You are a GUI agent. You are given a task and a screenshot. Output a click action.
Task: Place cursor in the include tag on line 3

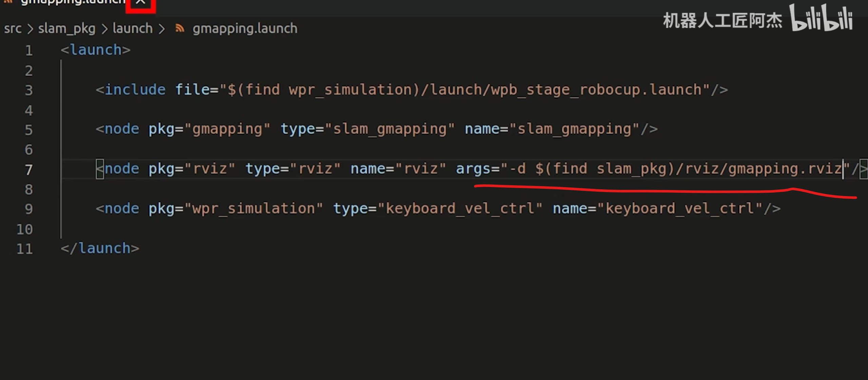point(135,90)
